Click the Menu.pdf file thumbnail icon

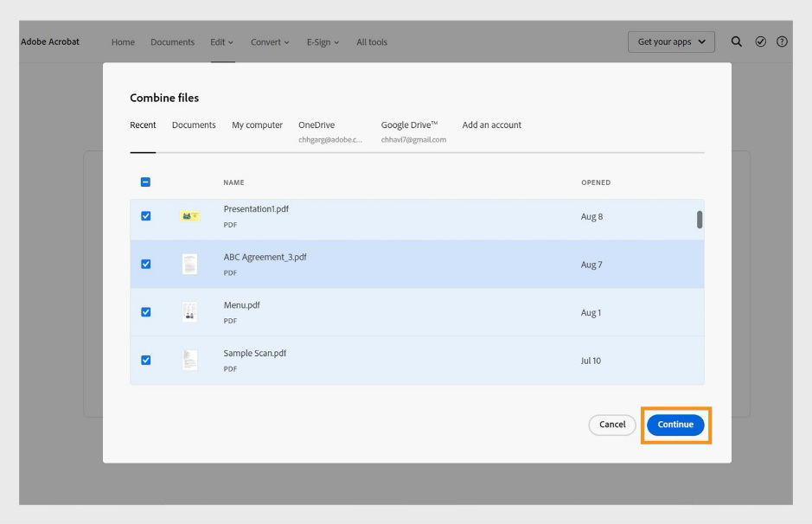(189, 312)
